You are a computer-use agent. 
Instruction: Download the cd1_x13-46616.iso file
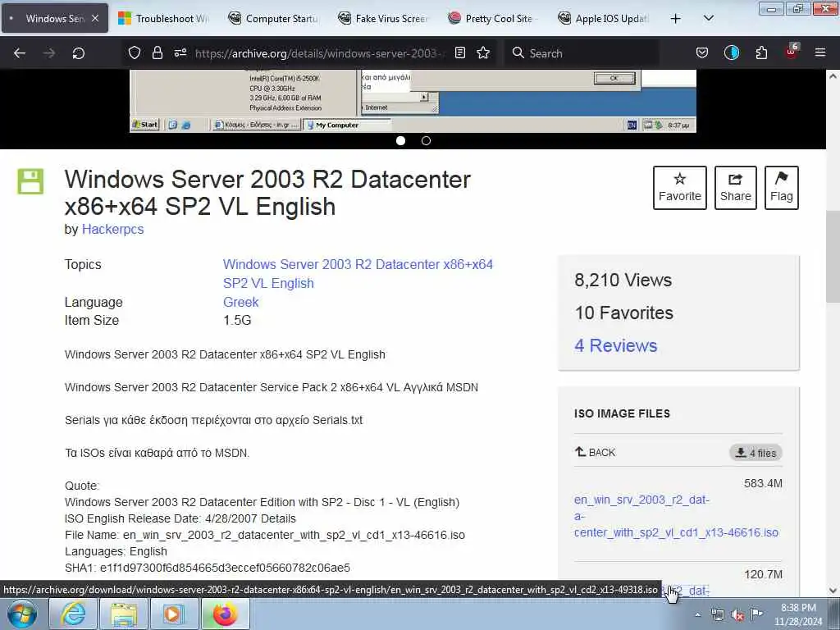[x=676, y=516]
